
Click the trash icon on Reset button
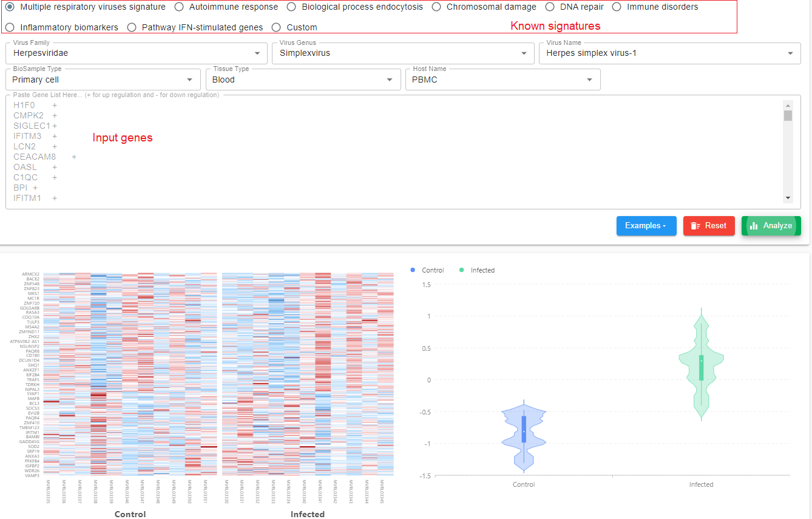click(695, 226)
